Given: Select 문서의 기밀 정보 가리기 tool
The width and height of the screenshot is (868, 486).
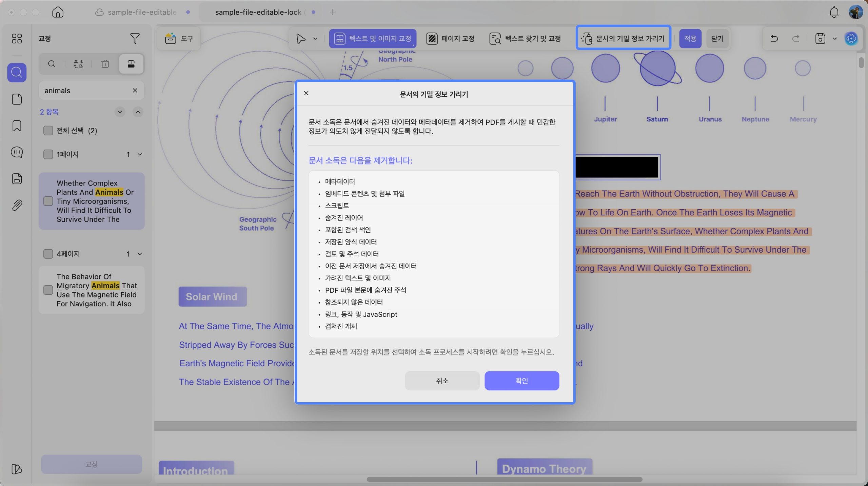Looking at the screenshot, I should pos(623,38).
